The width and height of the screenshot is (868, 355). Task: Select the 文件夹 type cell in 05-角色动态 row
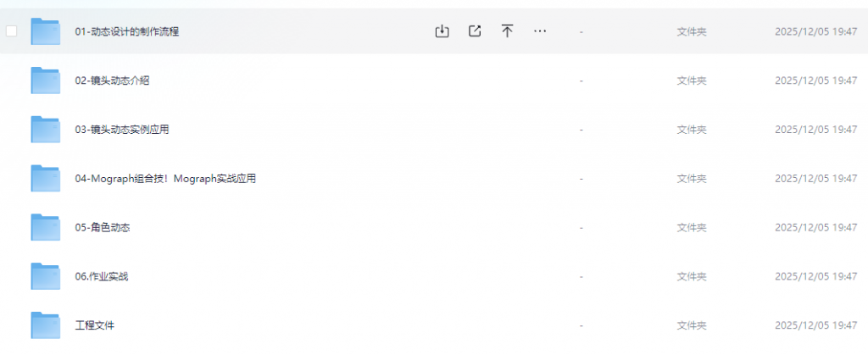point(692,228)
